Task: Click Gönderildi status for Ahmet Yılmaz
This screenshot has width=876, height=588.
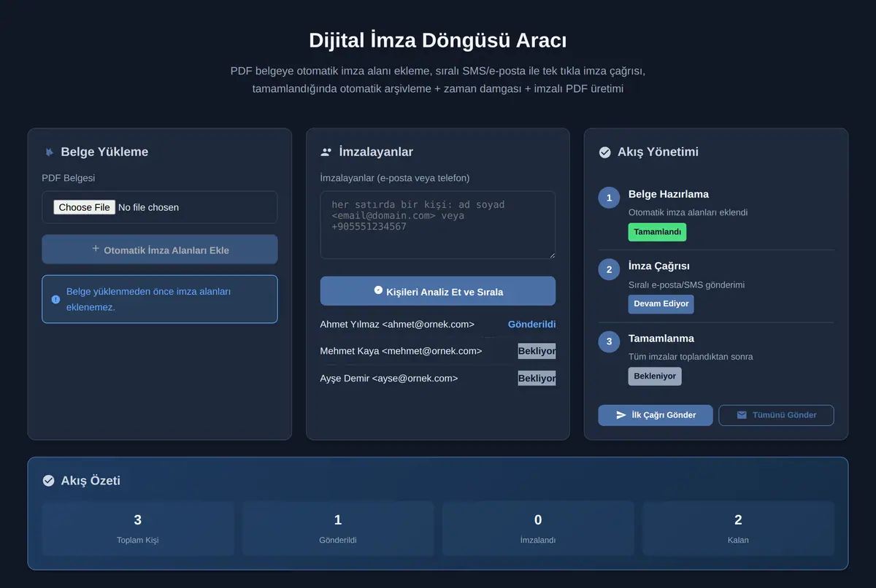Action: [531, 324]
